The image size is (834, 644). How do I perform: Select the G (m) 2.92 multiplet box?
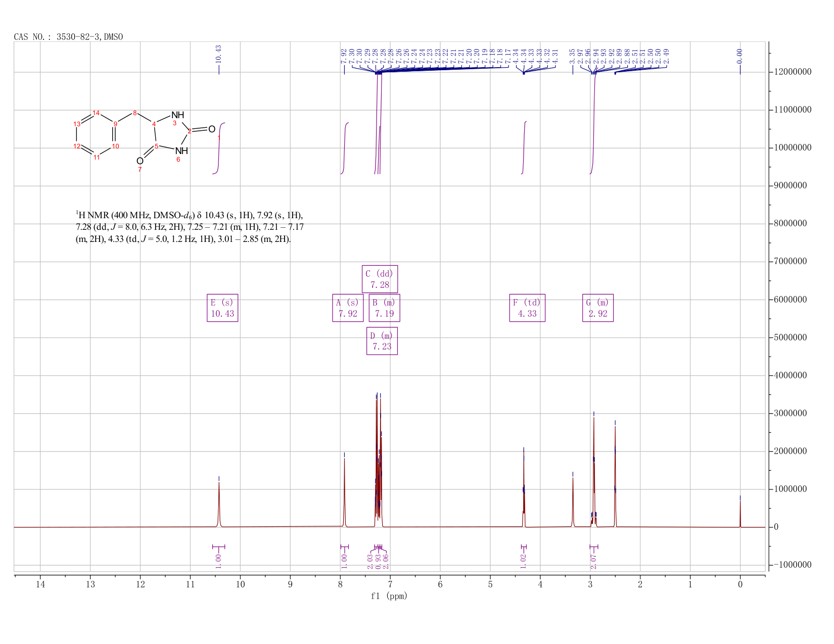pyautogui.click(x=598, y=308)
